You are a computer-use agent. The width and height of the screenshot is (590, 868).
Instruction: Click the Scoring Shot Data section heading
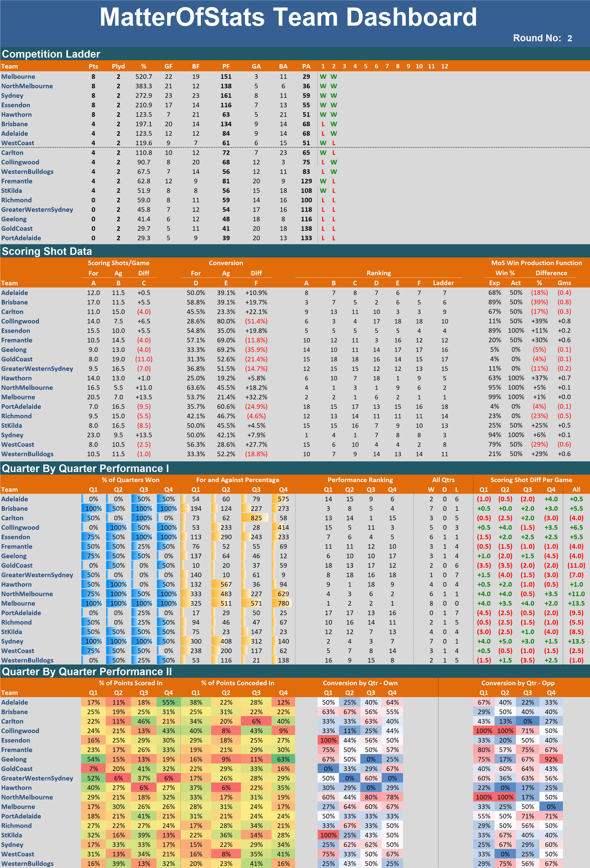47,251
